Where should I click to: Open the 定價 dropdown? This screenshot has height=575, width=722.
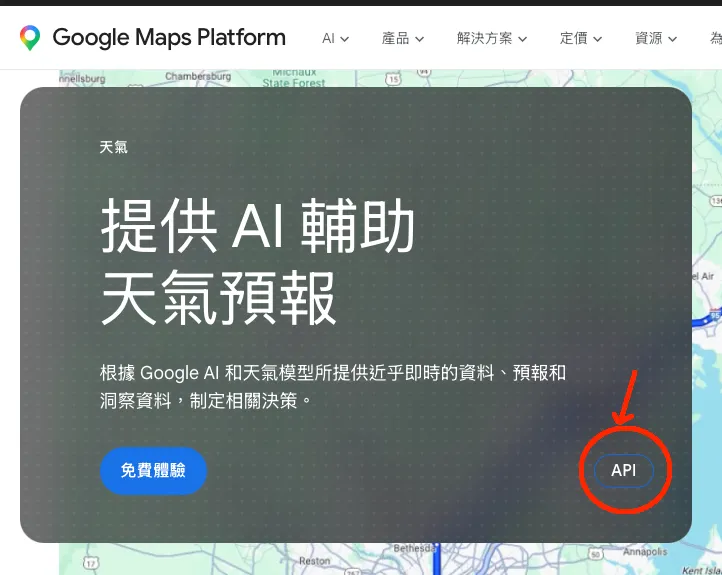[x=581, y=39]
